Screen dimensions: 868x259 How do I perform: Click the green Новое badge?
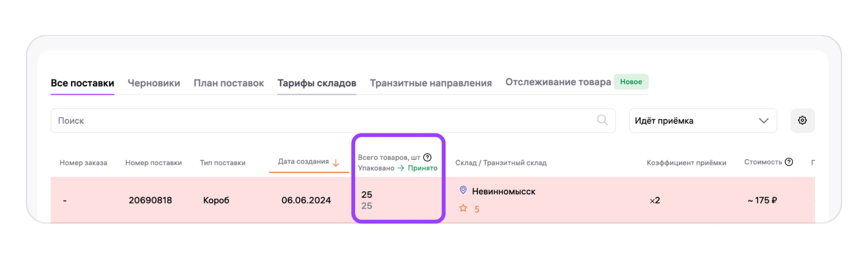630,82
